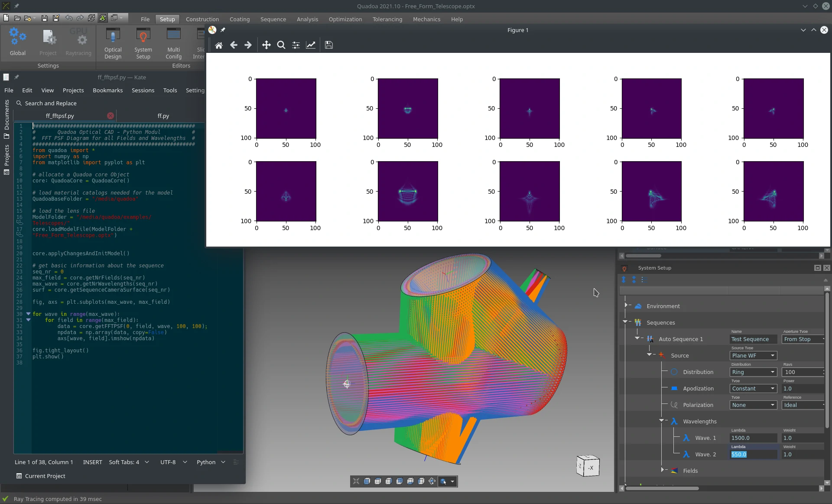Click Current Project at the bottom of Kate

[45, 476]
